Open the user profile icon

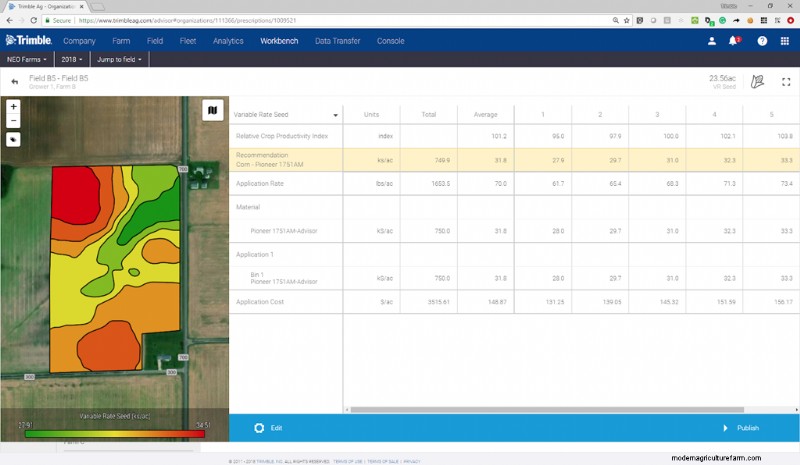pos(712,41)
